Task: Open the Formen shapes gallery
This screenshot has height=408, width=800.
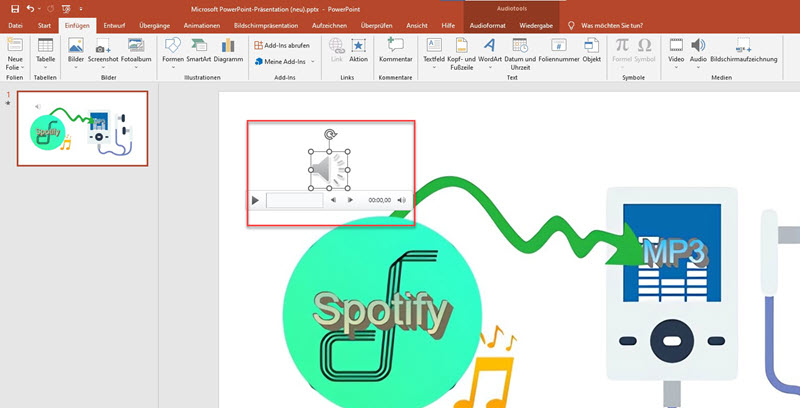Action: pos(173,45)
